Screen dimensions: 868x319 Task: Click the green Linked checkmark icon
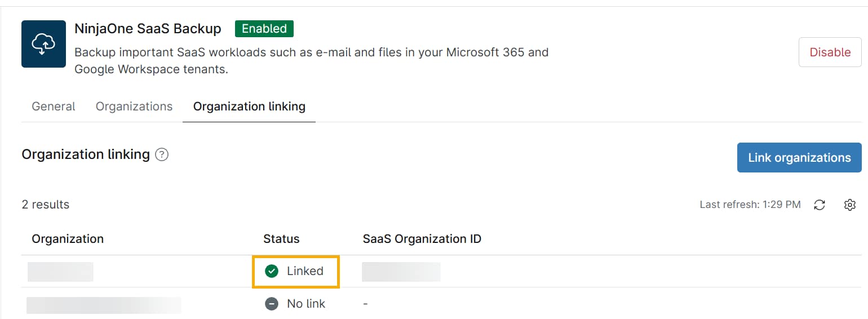[x=272, y=272]
